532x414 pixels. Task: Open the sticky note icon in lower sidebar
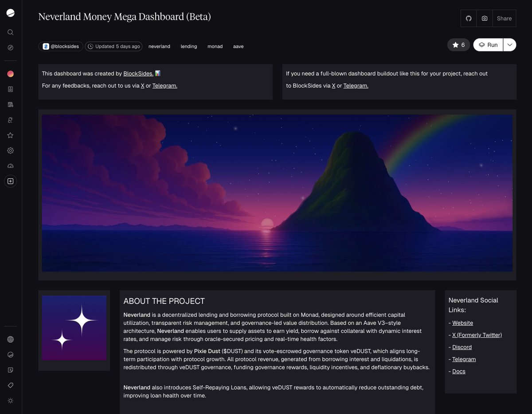[11, 370]
